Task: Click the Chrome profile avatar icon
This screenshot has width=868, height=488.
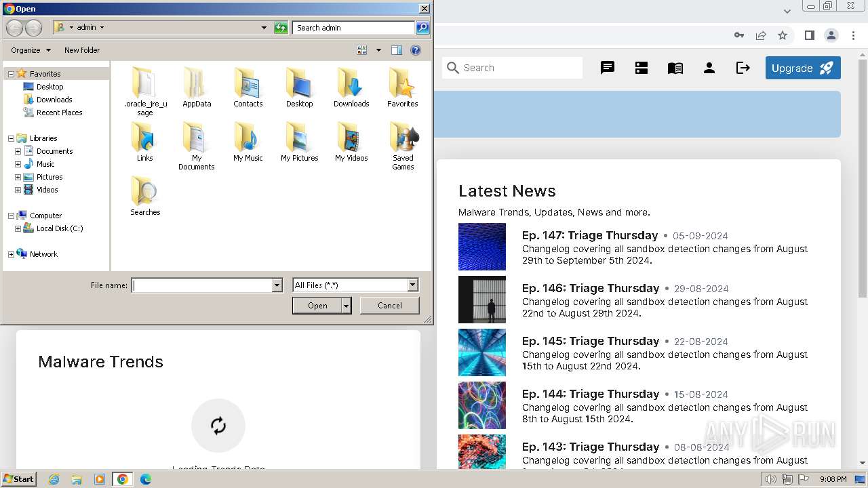Action: (x=831, y=35)
